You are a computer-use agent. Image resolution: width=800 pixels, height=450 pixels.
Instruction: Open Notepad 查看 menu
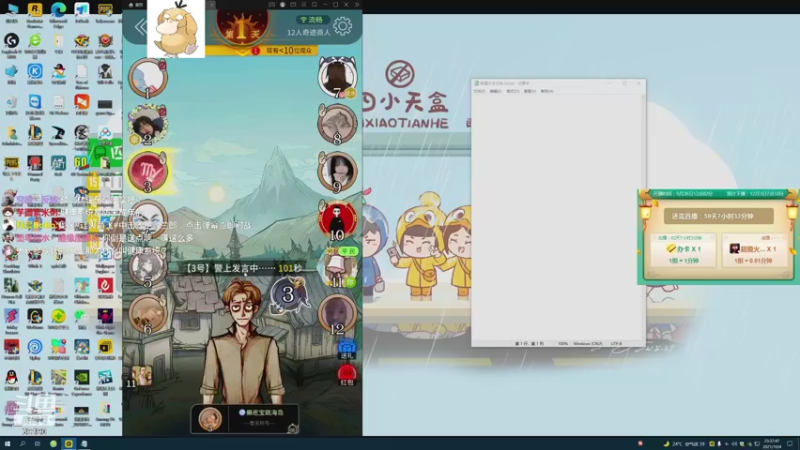(530, 91)
